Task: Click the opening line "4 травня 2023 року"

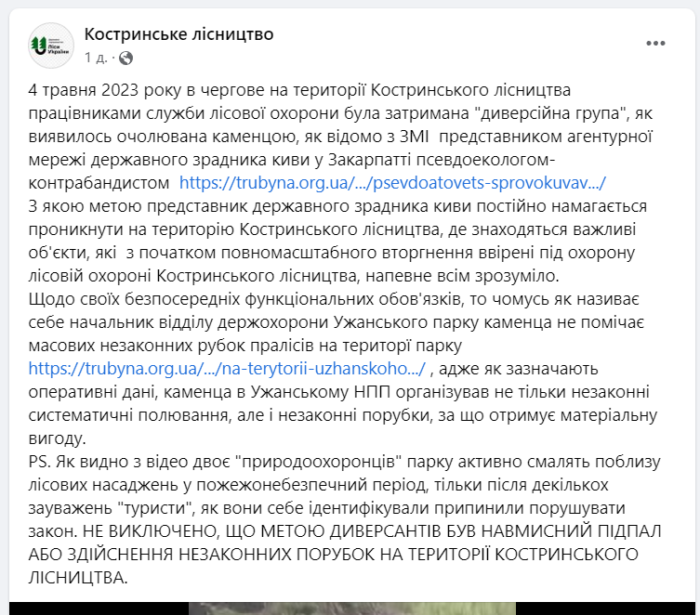Action: [x=105, y=90]
